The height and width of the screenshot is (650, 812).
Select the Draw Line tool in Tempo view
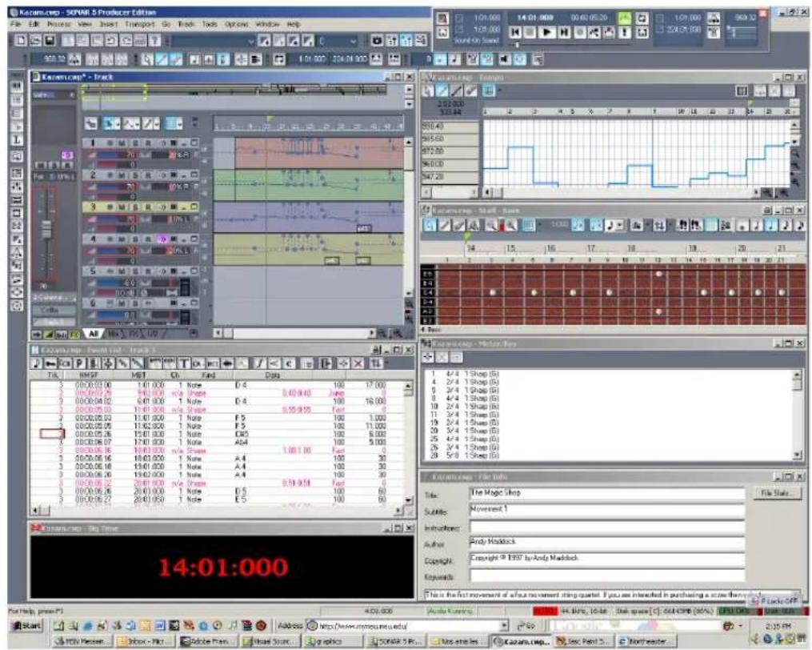[456, 91]
